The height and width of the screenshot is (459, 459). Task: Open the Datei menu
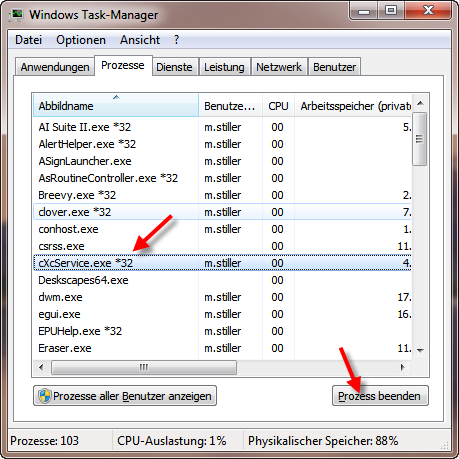point(29,40)
